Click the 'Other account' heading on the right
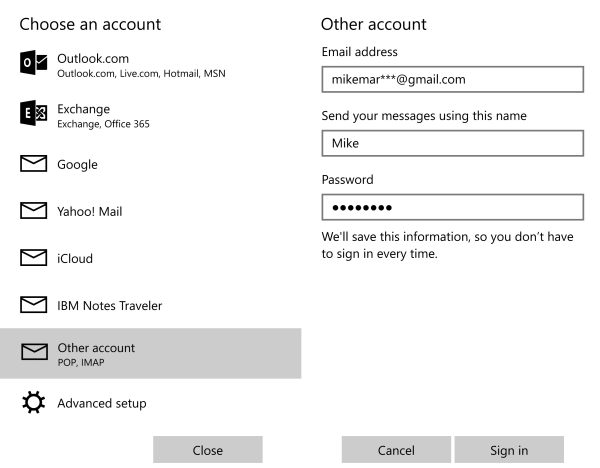The image size is (600, 468). pyautogui.click(x=373, y=24)
